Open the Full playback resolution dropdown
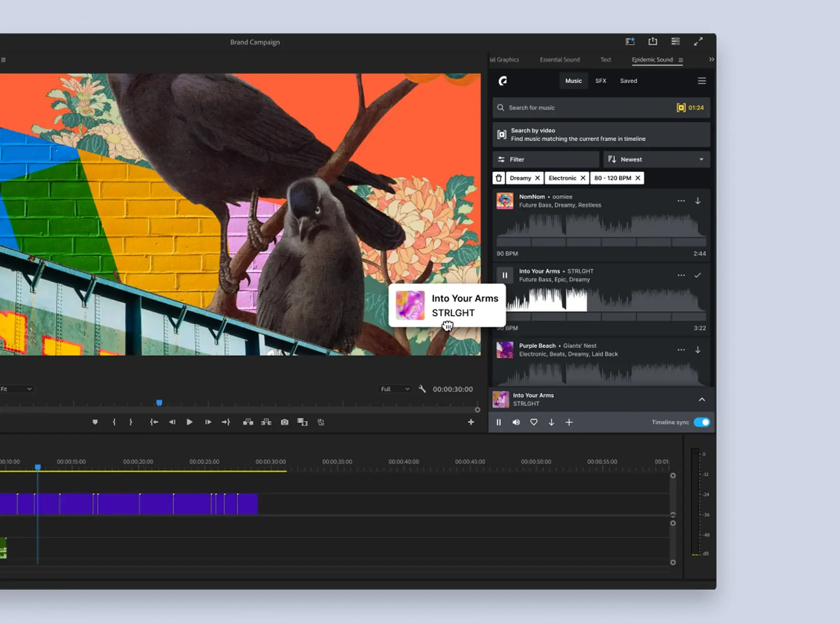Screen dimensions: 840x623 pos(395,389)
